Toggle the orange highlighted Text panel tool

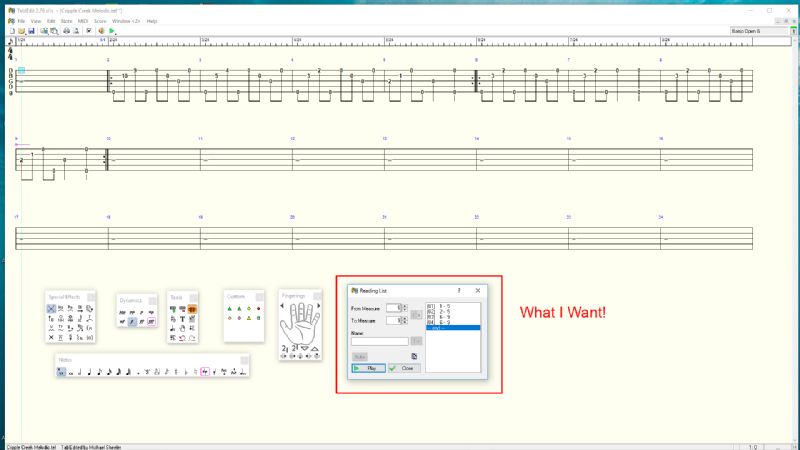click(x=192, y=309)
